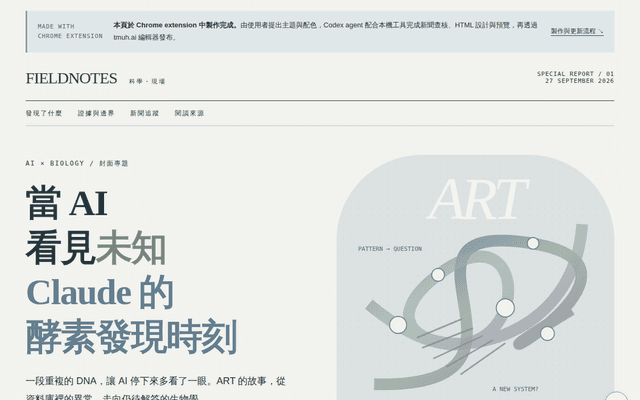
Task: Select the 新聞追蹤 nav item
Action: point(144,113)
